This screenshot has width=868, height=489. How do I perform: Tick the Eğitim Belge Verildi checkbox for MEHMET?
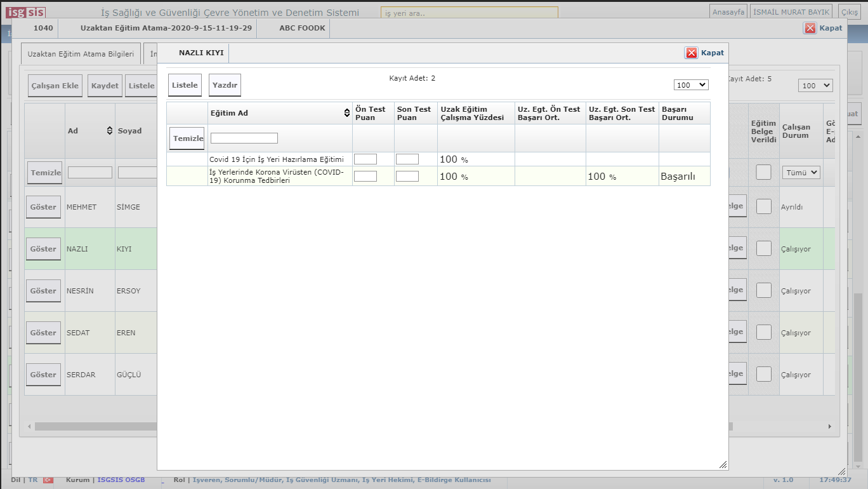coord(764,206)
